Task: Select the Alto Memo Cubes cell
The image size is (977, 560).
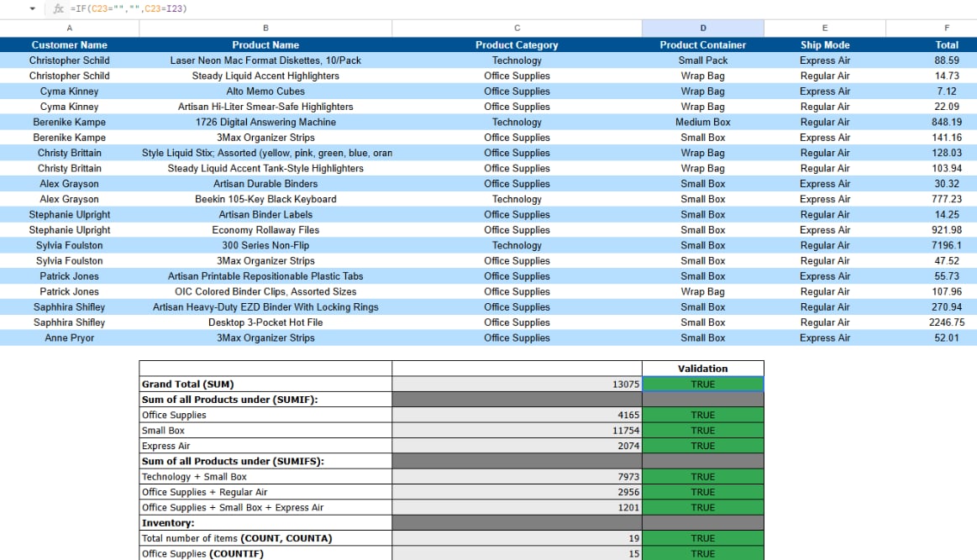Action: [265, 91]
